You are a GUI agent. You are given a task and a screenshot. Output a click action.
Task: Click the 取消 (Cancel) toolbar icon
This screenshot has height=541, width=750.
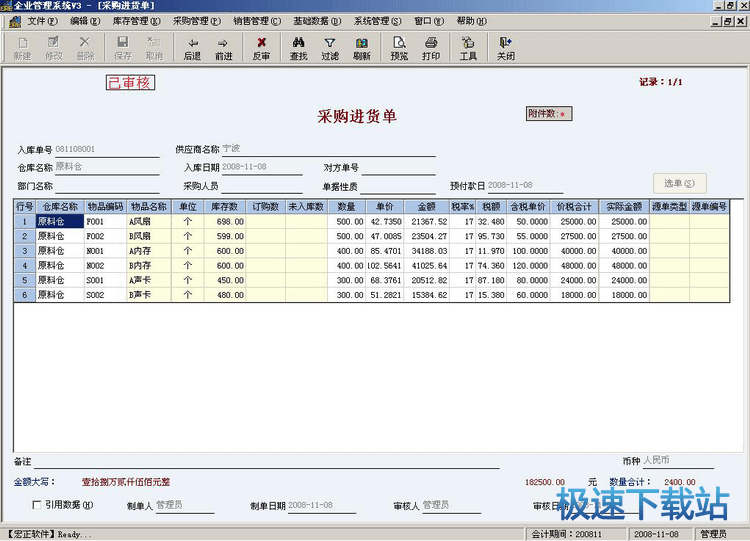pyautogui.click(x=154, y=48)
